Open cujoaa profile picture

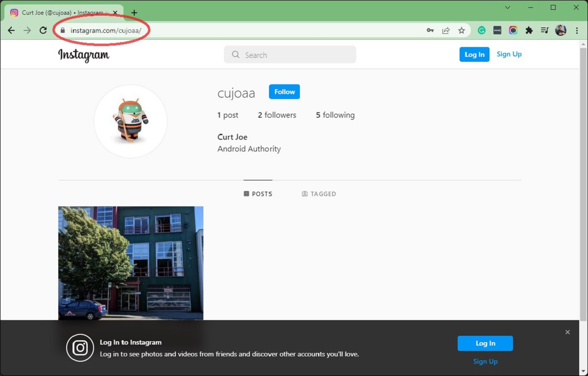click(130, 121)
